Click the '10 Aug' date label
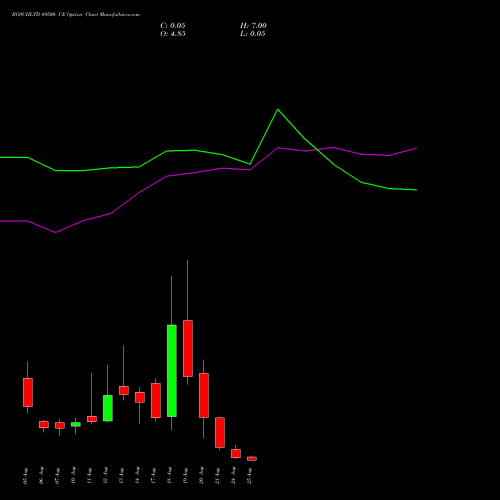The width and height of the screenshot is (500, 500). pos(74,476)
